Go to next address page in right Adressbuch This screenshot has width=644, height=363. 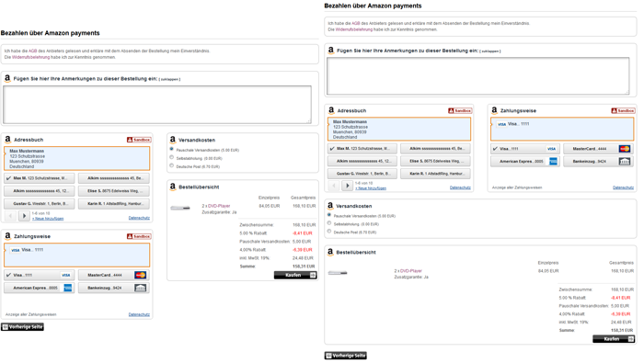click(348, 186)
